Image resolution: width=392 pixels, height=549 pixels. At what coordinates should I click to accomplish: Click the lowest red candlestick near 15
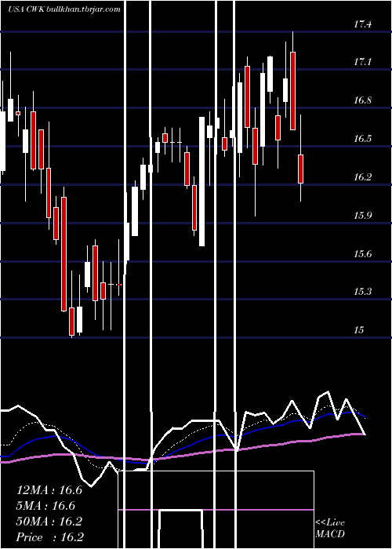[72, 322]
